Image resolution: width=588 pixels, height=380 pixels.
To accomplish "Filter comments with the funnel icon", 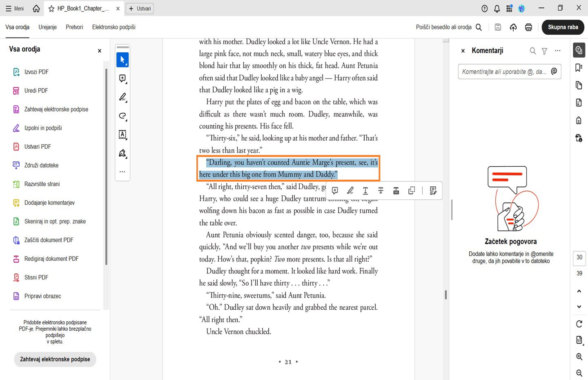I will (544, 51).
